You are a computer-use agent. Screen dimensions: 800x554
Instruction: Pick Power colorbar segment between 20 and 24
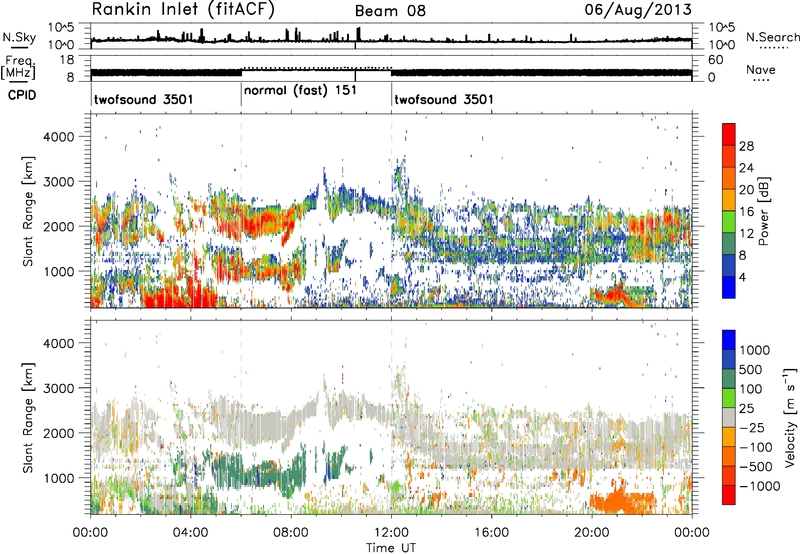729,178
